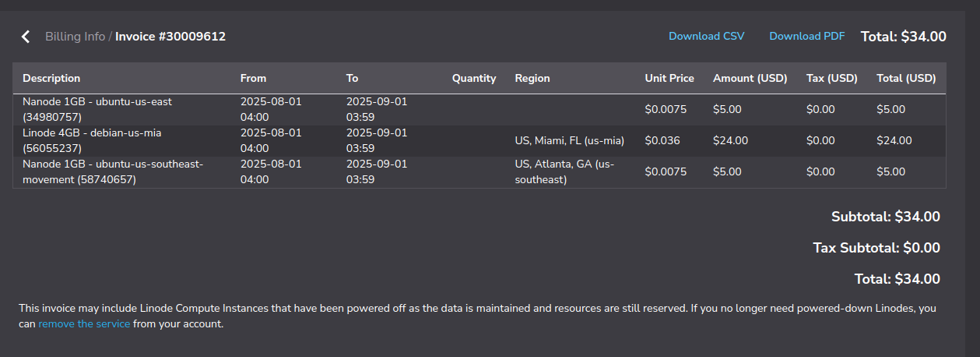Click the back arrow icon

click(x=26, y=37)
